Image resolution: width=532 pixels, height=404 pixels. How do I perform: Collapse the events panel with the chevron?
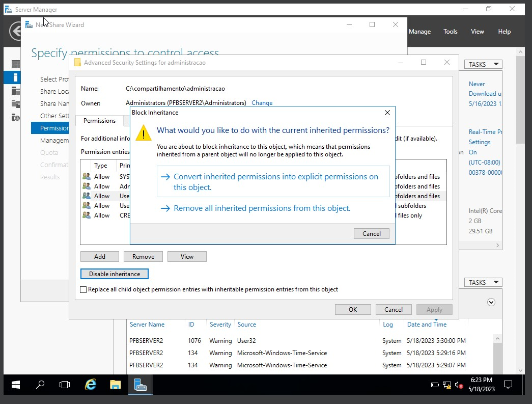[491, 302]
